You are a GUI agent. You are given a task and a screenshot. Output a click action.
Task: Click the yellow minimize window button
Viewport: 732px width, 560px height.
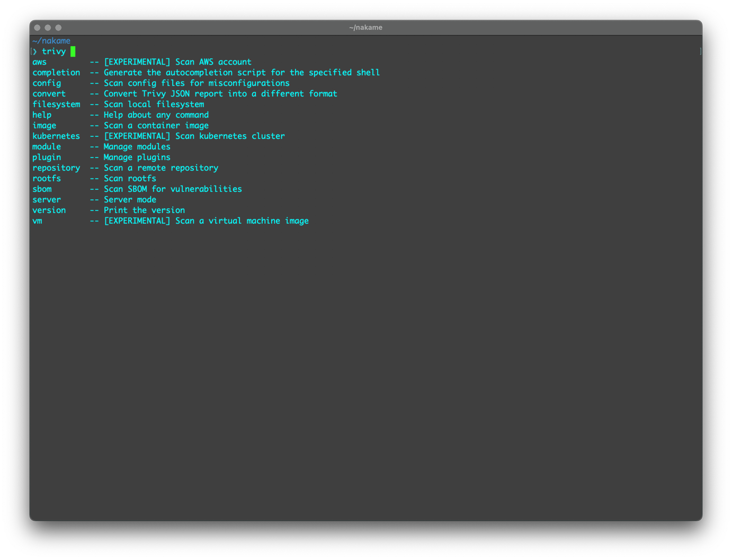click(x=48, y=28)
